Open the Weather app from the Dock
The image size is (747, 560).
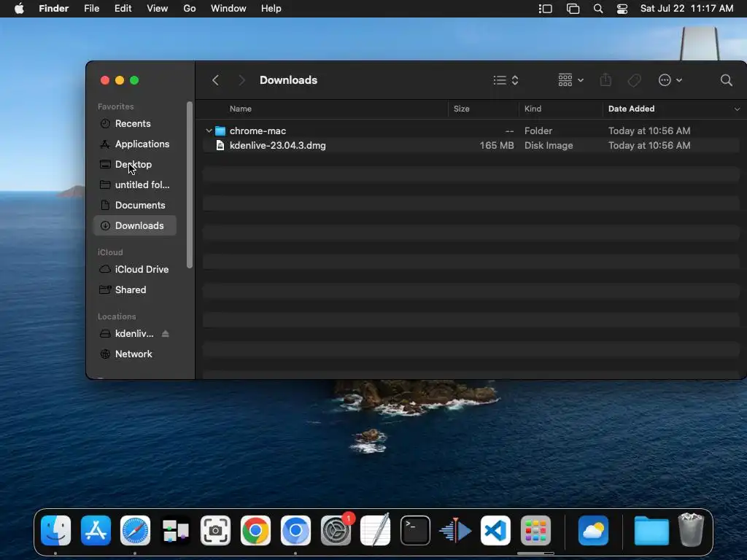click(593, 531)
